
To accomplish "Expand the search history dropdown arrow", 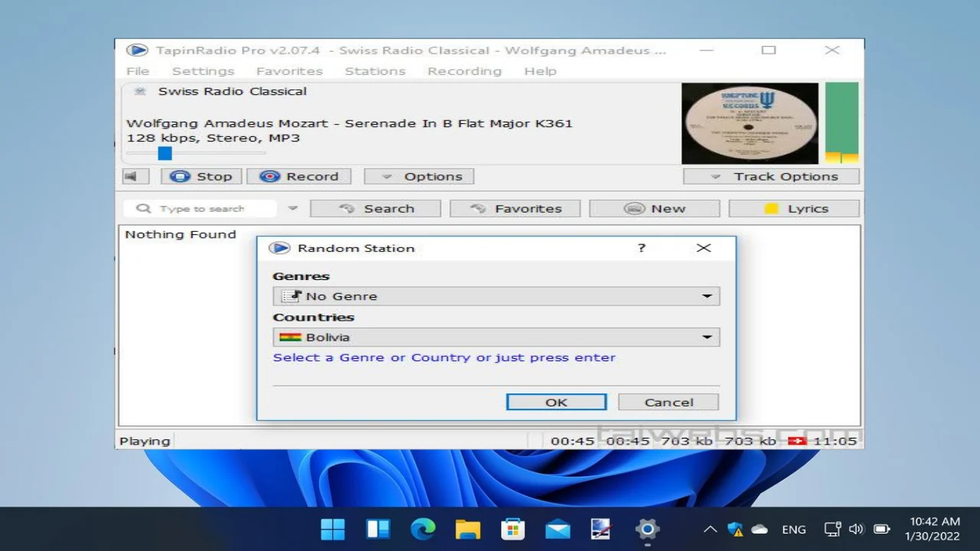I will coord(292,208).
